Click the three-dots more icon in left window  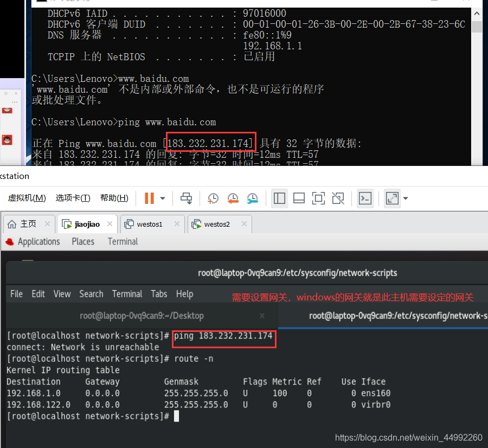[15, 102]
